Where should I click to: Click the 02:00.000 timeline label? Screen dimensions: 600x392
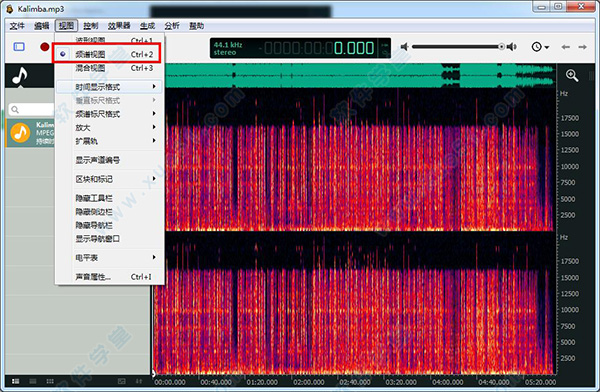pos(309,382)
